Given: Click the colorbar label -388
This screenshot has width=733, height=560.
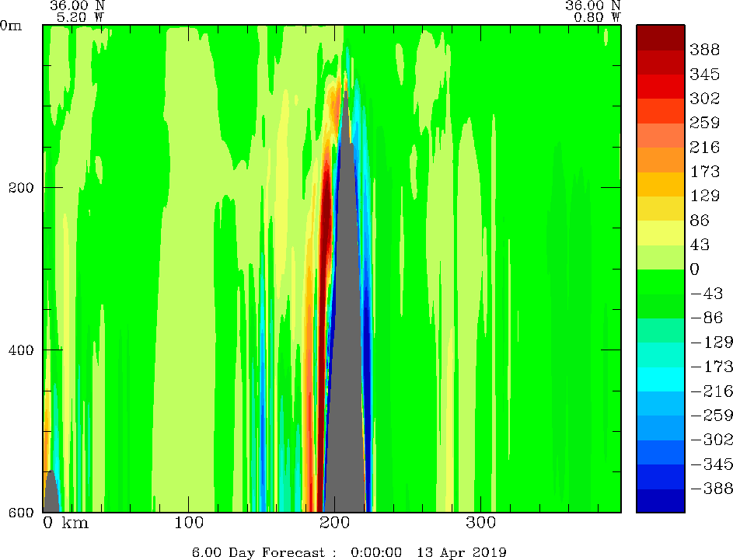Looking at the screenshot, I should 711,488.
